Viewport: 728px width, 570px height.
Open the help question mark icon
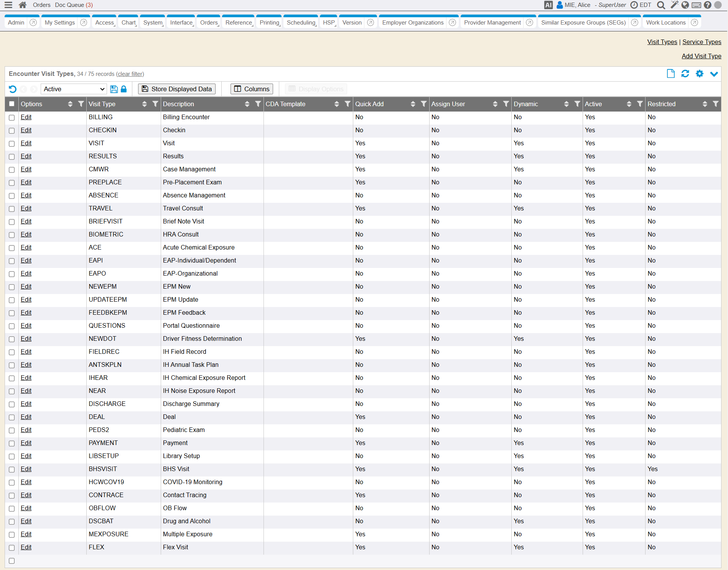[708, 5]
